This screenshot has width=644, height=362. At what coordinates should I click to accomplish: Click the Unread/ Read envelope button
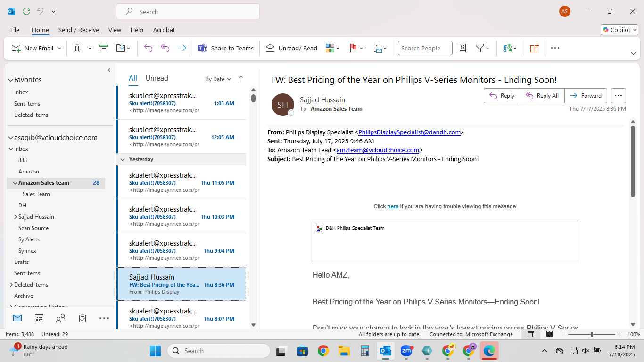pos(291,48)
